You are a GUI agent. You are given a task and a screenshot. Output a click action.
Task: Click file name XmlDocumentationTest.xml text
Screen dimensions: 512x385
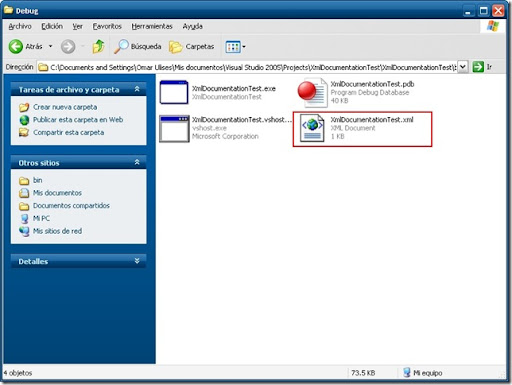tap(372, 120)
